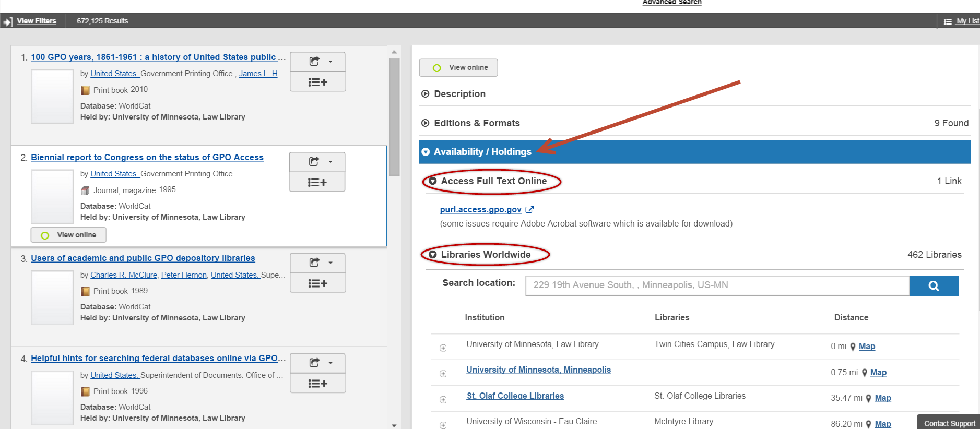The width and height of the screenshot is (980, 429).
Task: Open Users of academic and public GPO title
Action: click(x=143, y=258)
